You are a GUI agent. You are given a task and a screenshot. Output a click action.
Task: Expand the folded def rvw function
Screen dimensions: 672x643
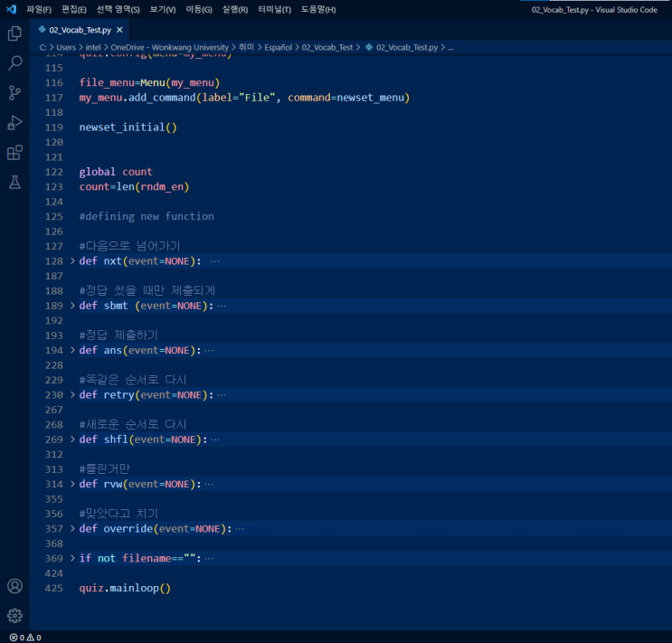[72, 484]
